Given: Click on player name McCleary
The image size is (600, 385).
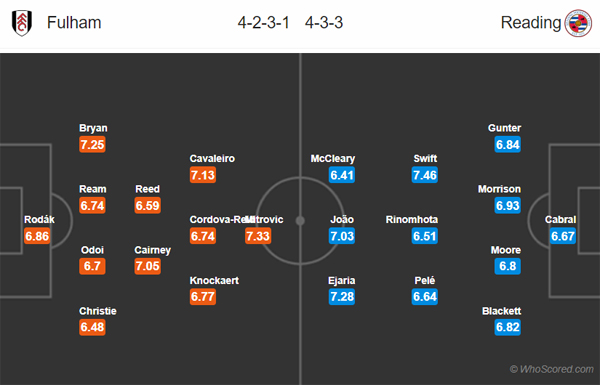Looking at the screenshot, I should click(333, 159).
